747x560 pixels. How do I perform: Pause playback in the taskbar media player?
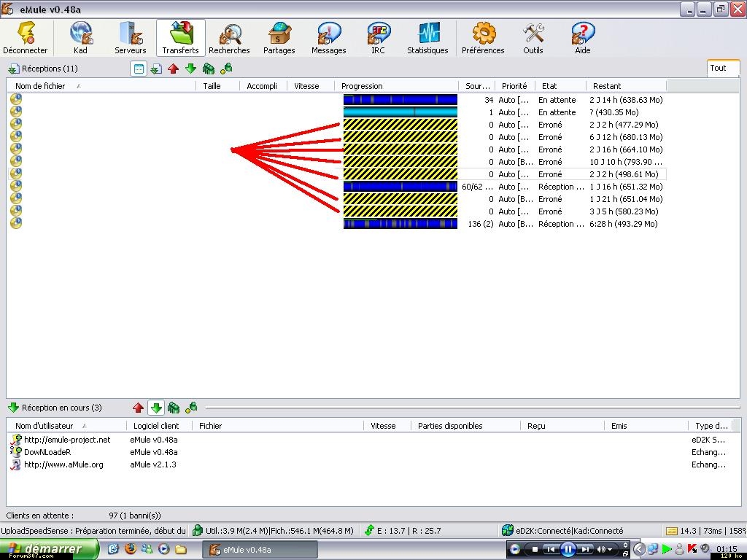[568, 549]
